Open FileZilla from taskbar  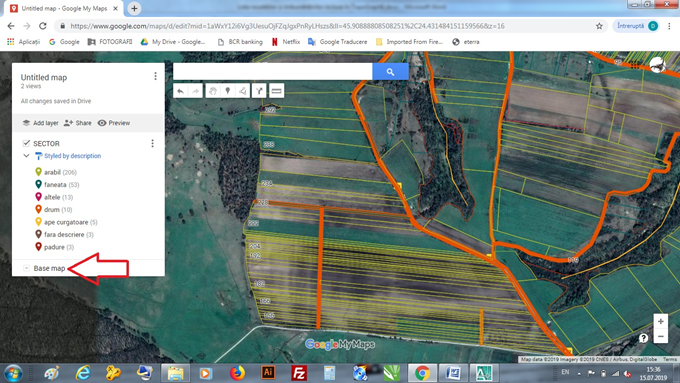(x=299, y=373)
